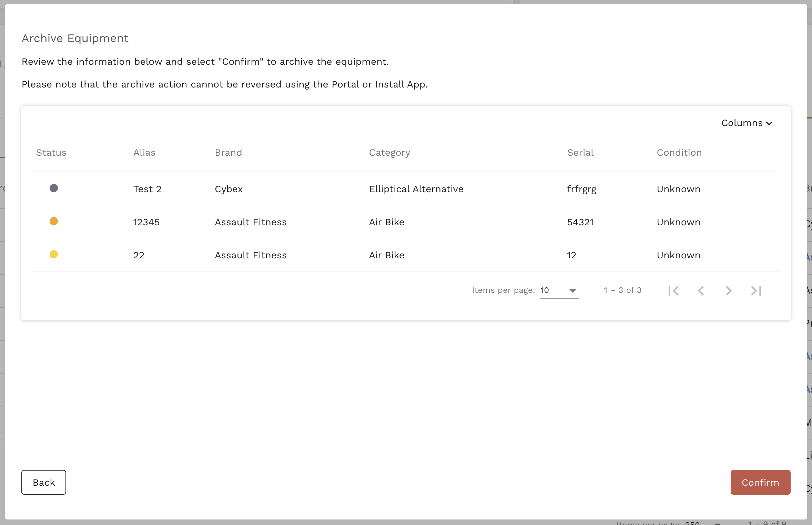Click the first page pagination icon
The image size is (812, 525).
[x=673, y=291]
